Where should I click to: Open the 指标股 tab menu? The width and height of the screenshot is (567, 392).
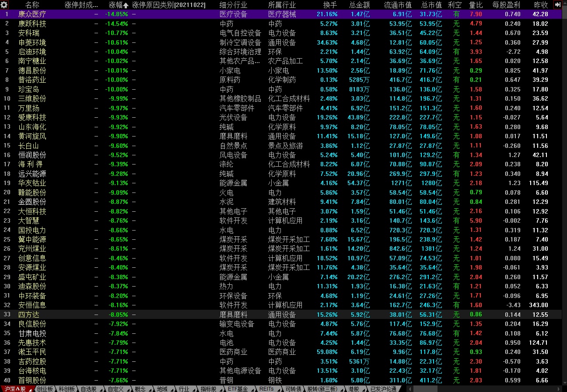(x=211, y=388)
